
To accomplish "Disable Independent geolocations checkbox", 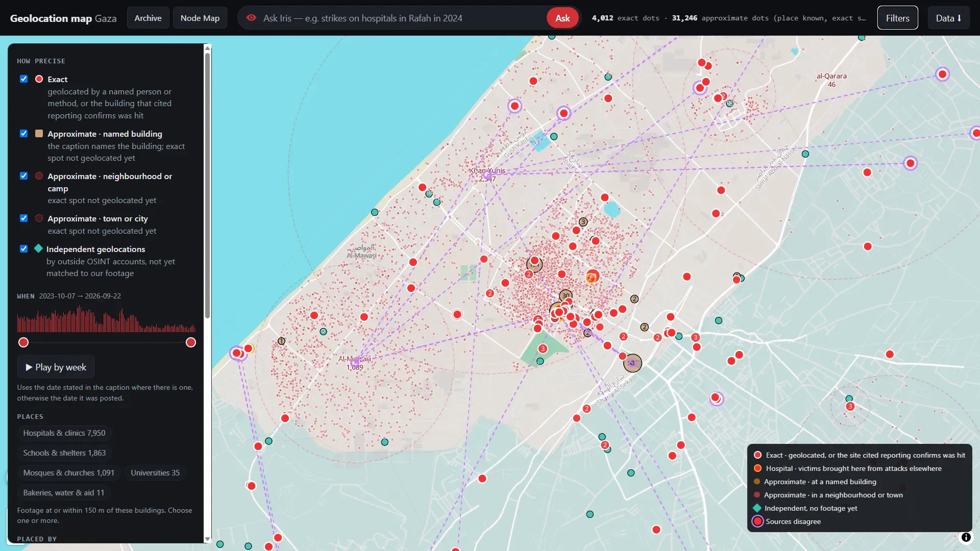I will click(23, 249).
